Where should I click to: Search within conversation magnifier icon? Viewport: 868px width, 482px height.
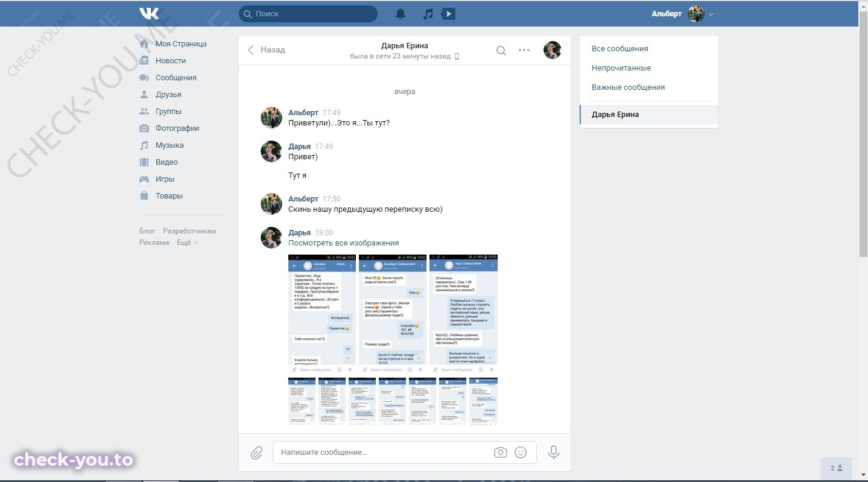[501, 51]
